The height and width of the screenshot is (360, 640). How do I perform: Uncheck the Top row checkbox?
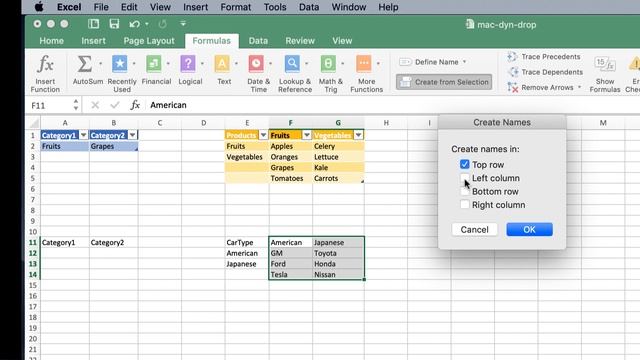(x=464, y=164)
